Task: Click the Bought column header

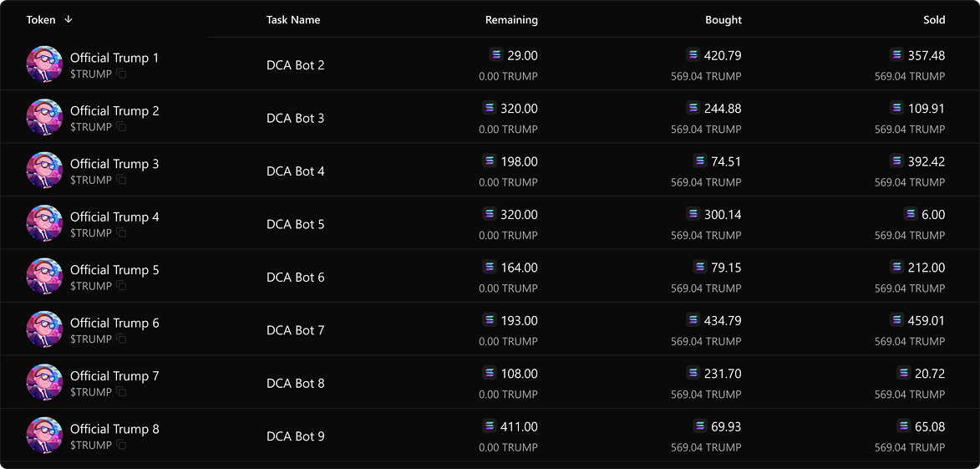Action: 724,20
